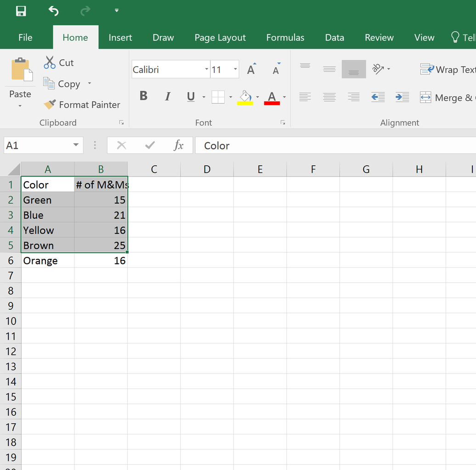Click the Orientation text rotation icon
Image resolution: width=476 pixels, height=470 pixels.
coord(378,69)
